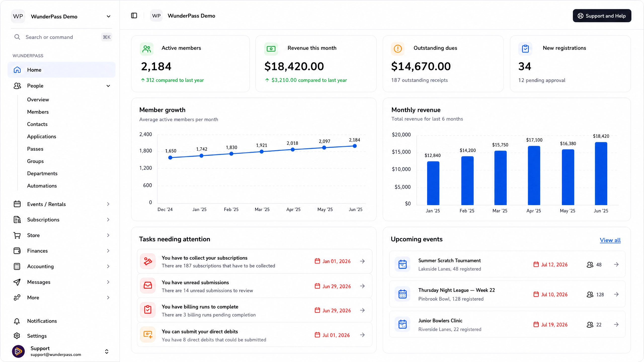
Task: Open the Support account switcher arrows
Action: tap(107, 351)
